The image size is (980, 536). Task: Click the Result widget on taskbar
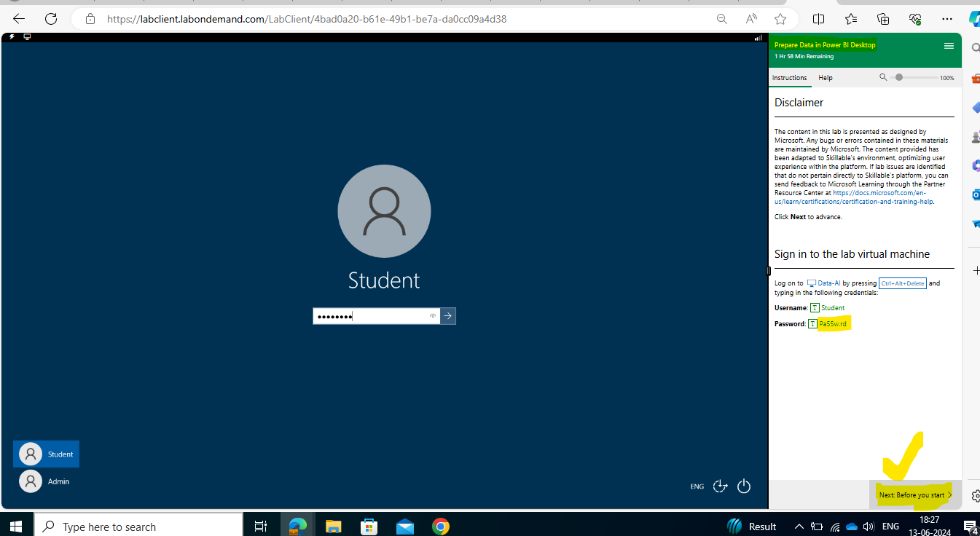pos(752,526)
